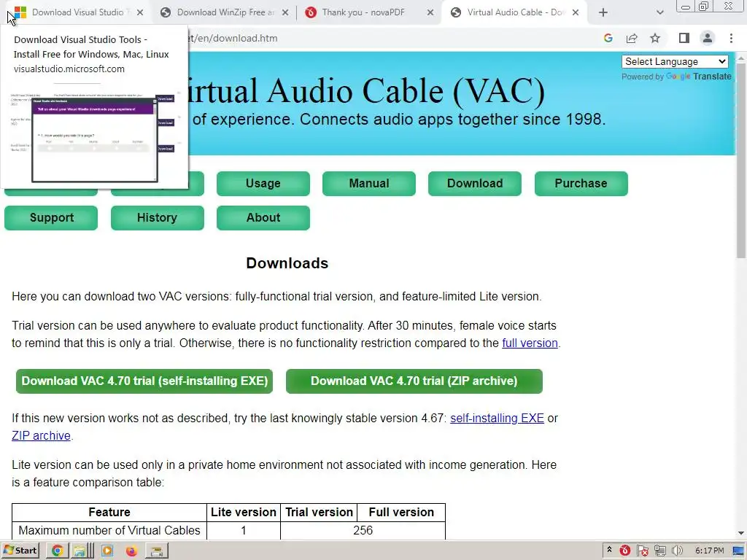The height and width of the screenshot is (560, 747).
Task: Open the Select Language dropdown
Action: (x=675, y=61)
